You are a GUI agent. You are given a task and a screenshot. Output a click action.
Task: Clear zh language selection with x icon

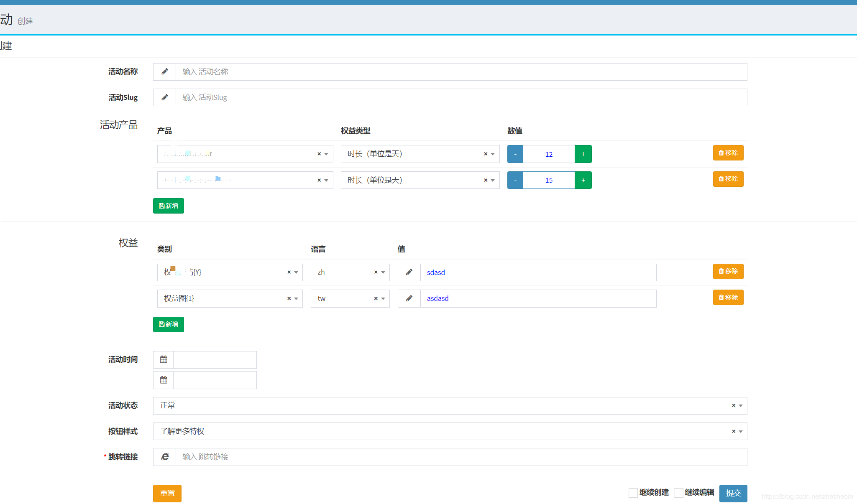click(x=376, y=272)
